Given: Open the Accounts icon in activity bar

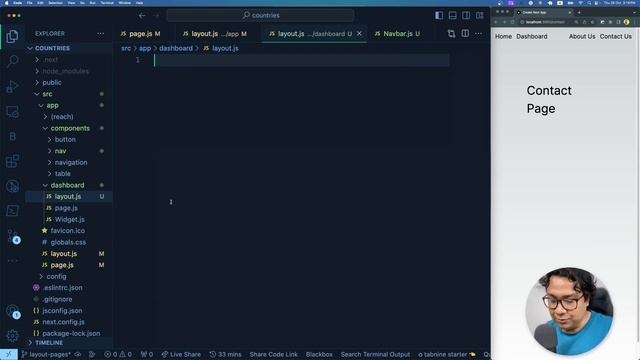Looking at the screenshot, I should tap(12, 311).
